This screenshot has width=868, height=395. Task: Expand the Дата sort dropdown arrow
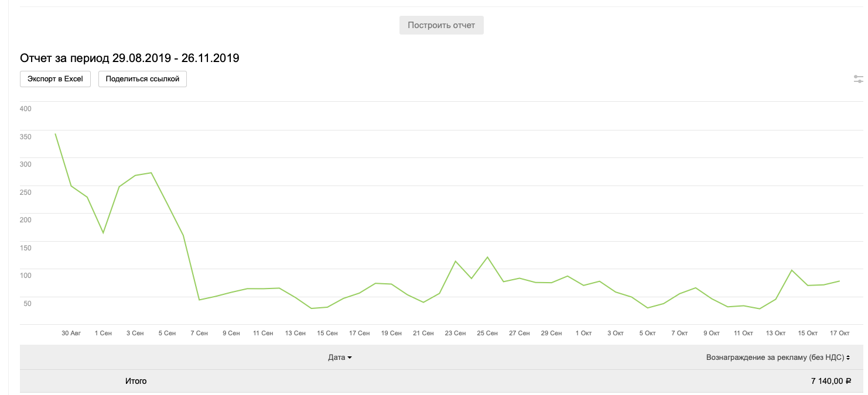point(350,358)
